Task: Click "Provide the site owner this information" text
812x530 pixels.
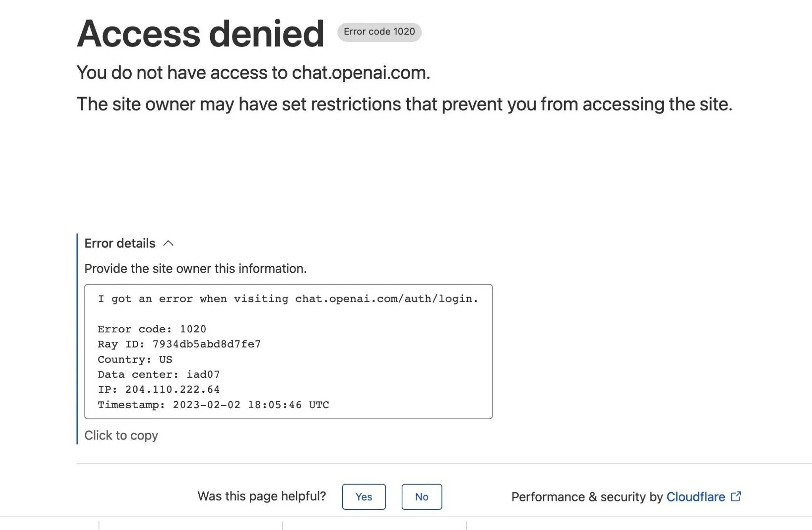Action: pyautogui.click(x=195, y=269)
